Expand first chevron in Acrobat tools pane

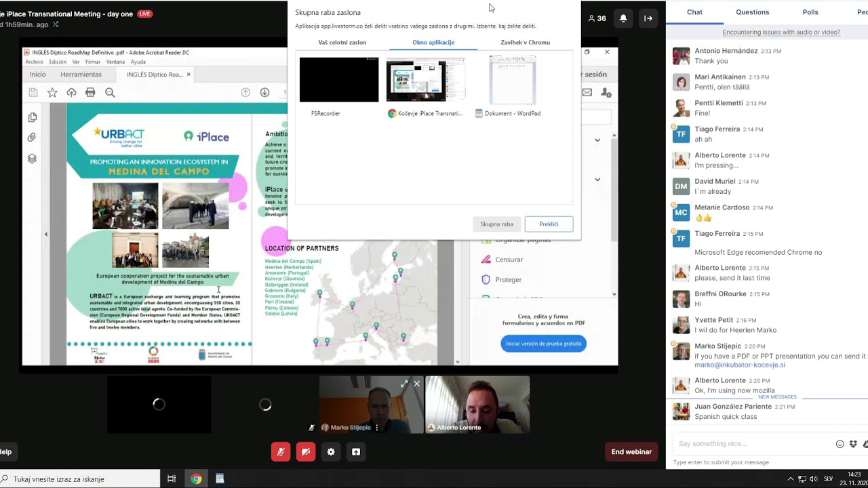597,140
